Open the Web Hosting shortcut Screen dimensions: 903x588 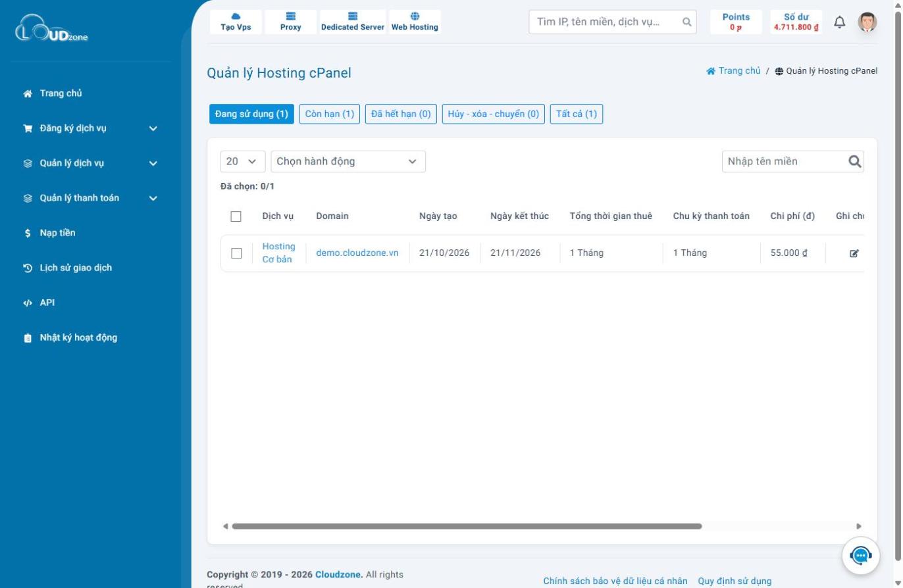(415, 22)
